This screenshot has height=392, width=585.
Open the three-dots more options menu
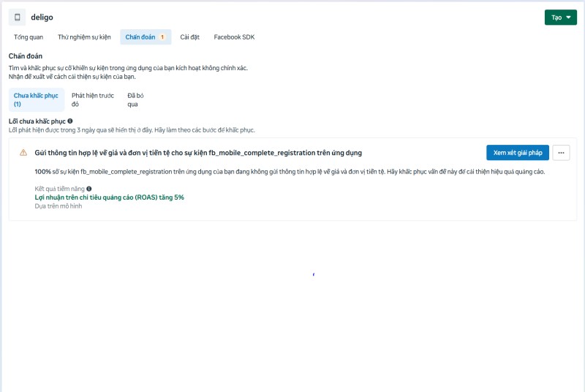pyautogui.click(x=561, y=153)
